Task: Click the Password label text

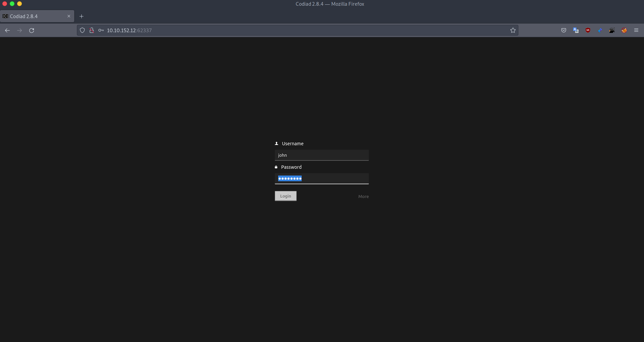Action: (x=291, y=167)
